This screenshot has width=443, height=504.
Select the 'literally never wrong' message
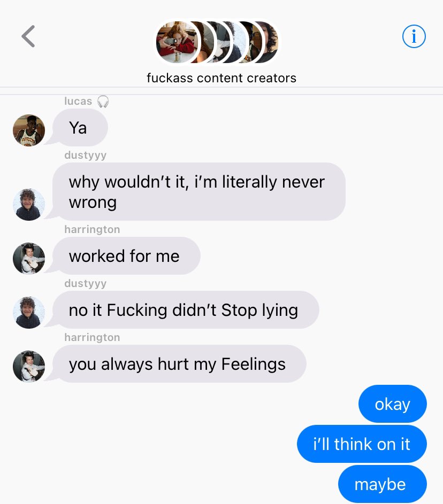(199, 191)
